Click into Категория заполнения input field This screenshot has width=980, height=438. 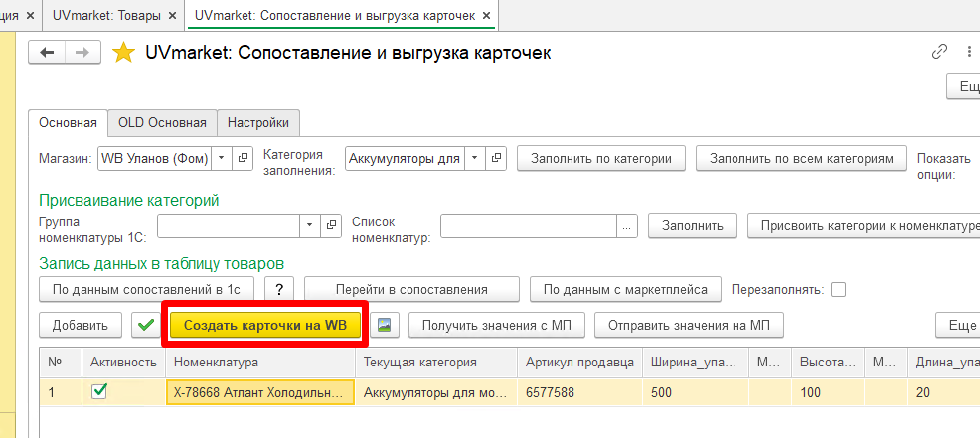coord(406,159)
